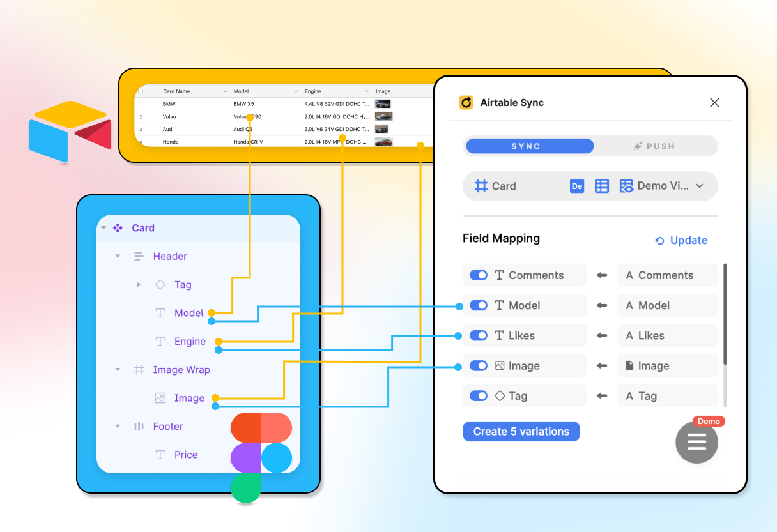
Task: Click Create 5 variations button
Action: (x=521, y=432)
